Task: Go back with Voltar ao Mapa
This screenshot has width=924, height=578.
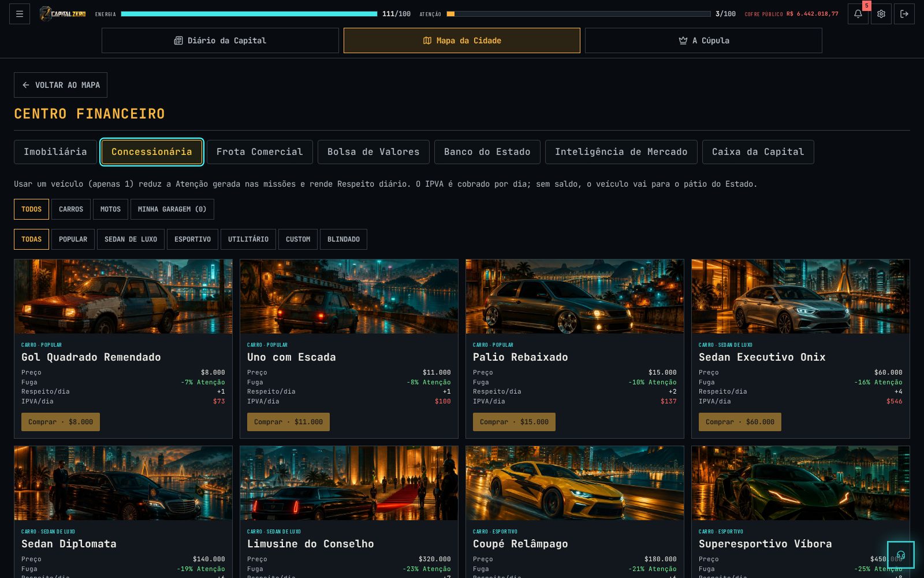Action: [x=61, y=85]
